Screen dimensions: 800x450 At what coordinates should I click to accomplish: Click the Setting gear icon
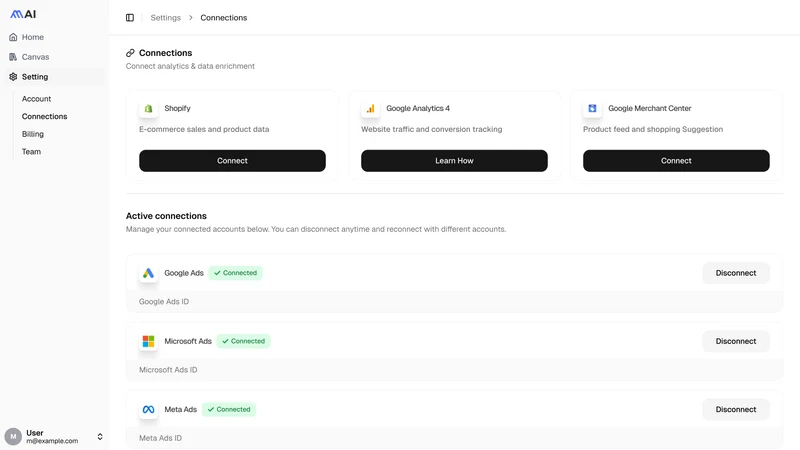click(x=13, y=77)
